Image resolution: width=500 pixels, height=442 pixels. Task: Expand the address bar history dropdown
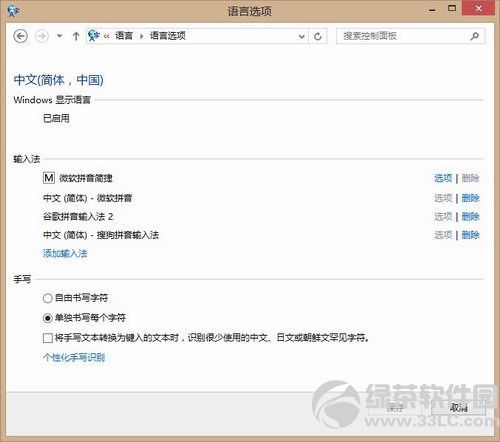pos(302,36)
